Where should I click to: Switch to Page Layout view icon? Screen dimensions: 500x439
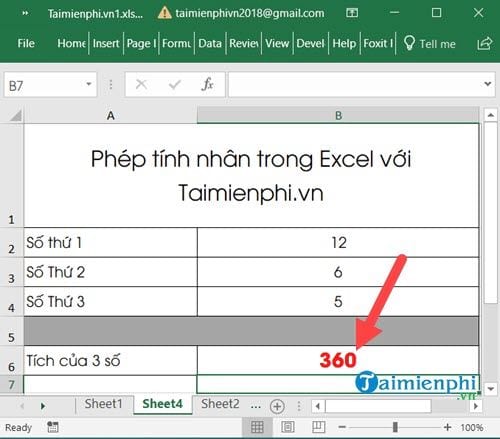pos(288,427)
